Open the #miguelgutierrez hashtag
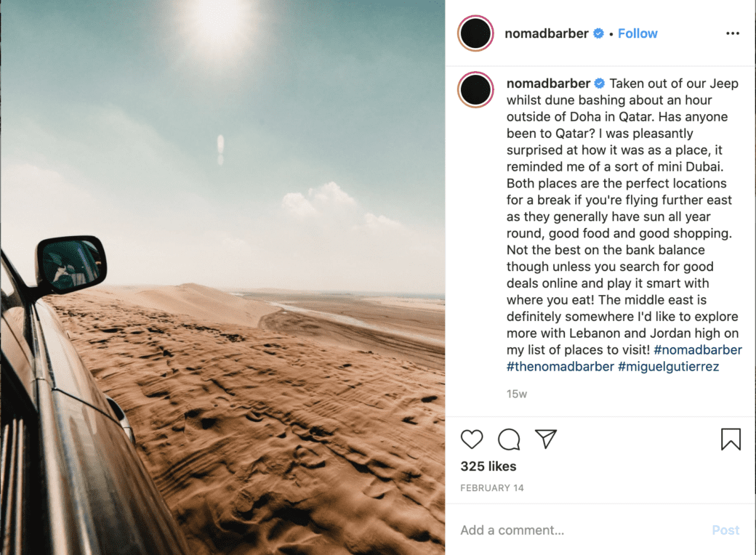This screenshot has height=555, width=756. [668, 367]
